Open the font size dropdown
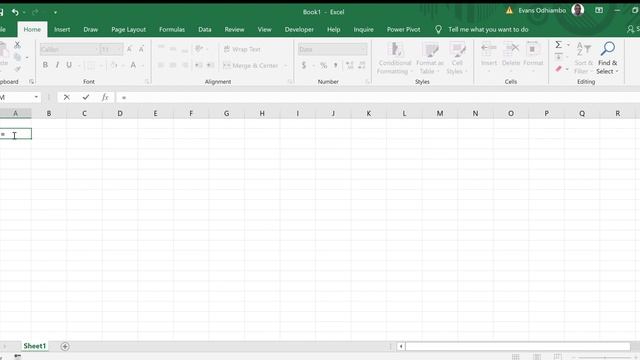640x360 pixels. (x=119, y=49)
